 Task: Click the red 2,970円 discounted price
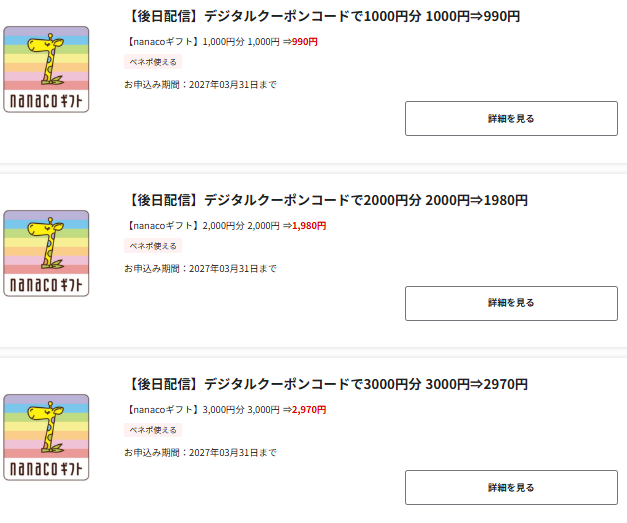point(308,409)
